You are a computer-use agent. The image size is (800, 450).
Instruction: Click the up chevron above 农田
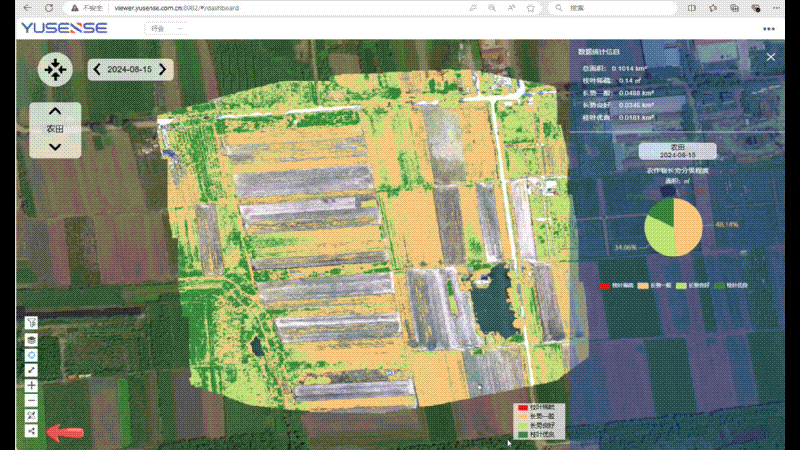click(x=55, y=111)
